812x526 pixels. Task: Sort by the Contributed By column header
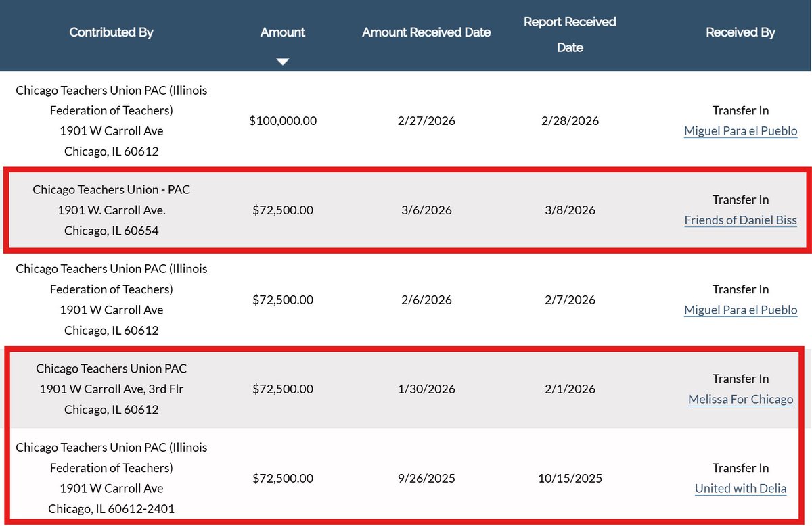pyautogui.click(x=112, y=32)
